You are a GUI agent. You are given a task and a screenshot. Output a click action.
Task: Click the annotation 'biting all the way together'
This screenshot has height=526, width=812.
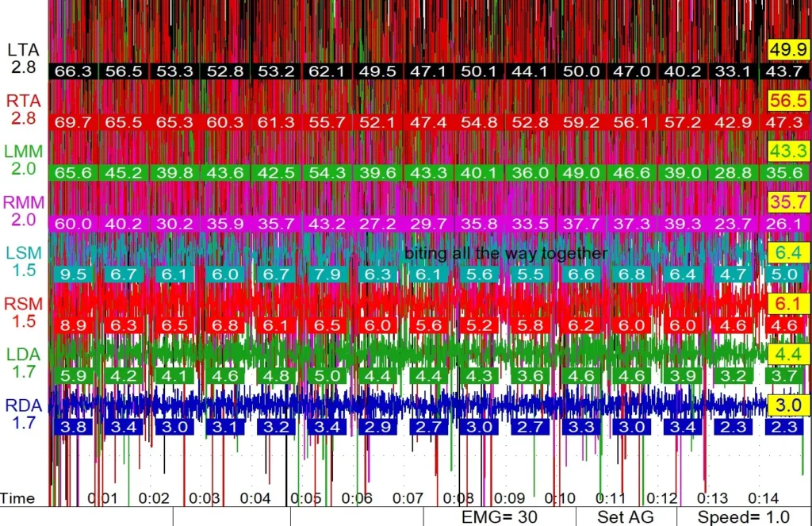[x=505, y=253]
